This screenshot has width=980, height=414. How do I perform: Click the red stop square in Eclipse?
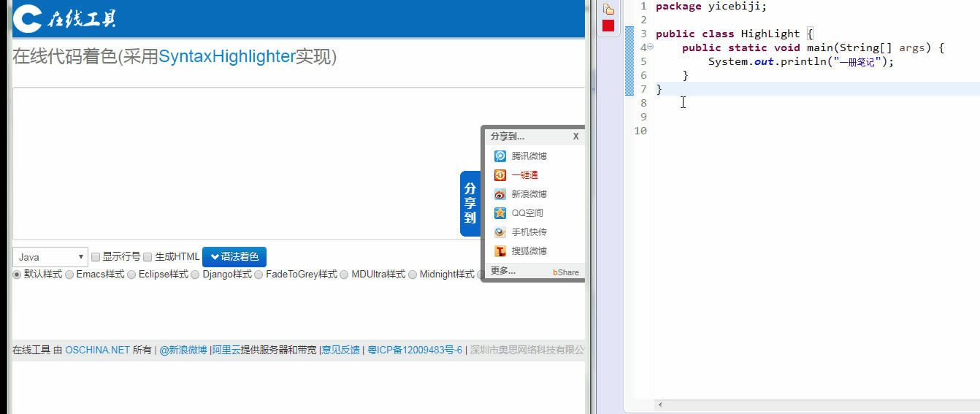tap(608, 26)
